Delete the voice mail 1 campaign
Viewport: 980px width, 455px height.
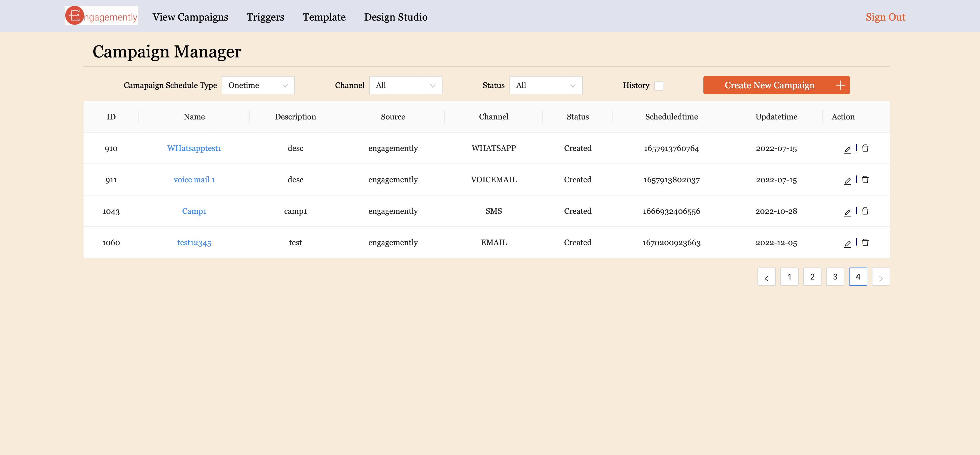[x=865, y=179]
